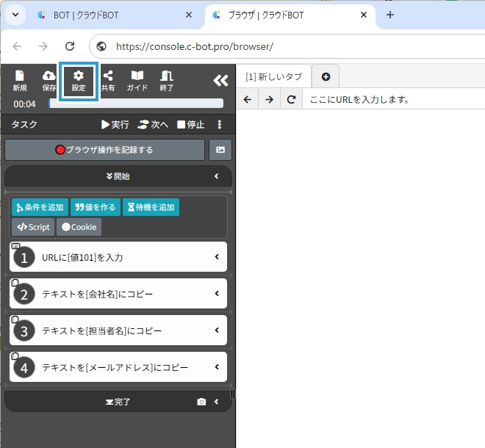Open the task three-dot more menu
This screenshot has height=448, width=485.
(x=219, y=125)
